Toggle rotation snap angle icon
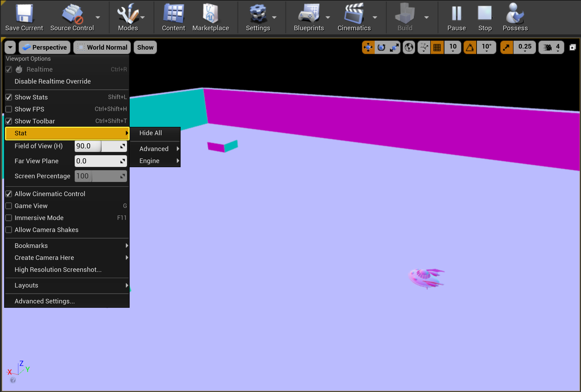The height and width of the screenshot is (392, 581). pyautogui.click(x=470, y=47)
